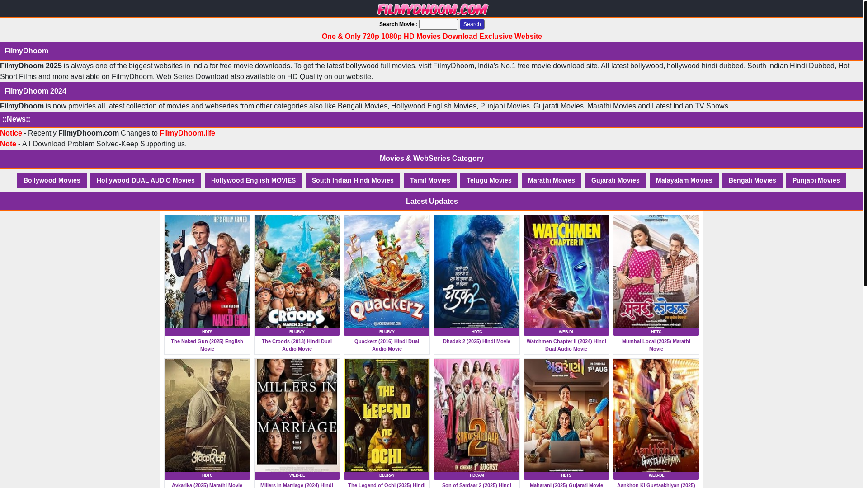Click the Movies & WebSeries Category heading
Viewport: 868px width, 488px height.
432,159
